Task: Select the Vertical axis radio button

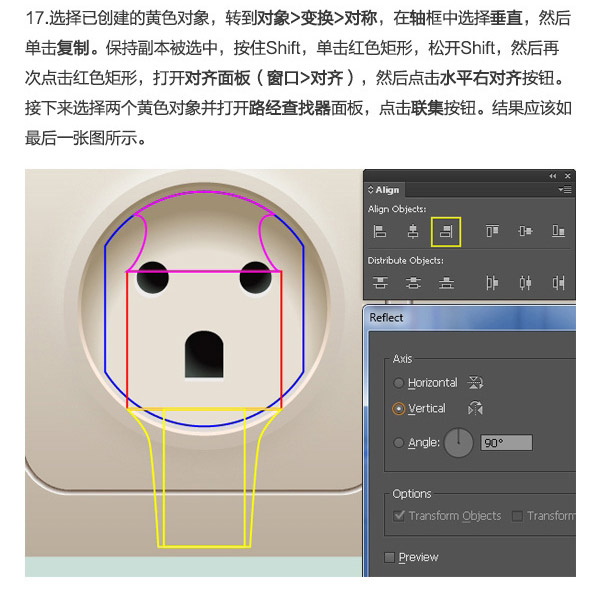Action: point(398,408)
